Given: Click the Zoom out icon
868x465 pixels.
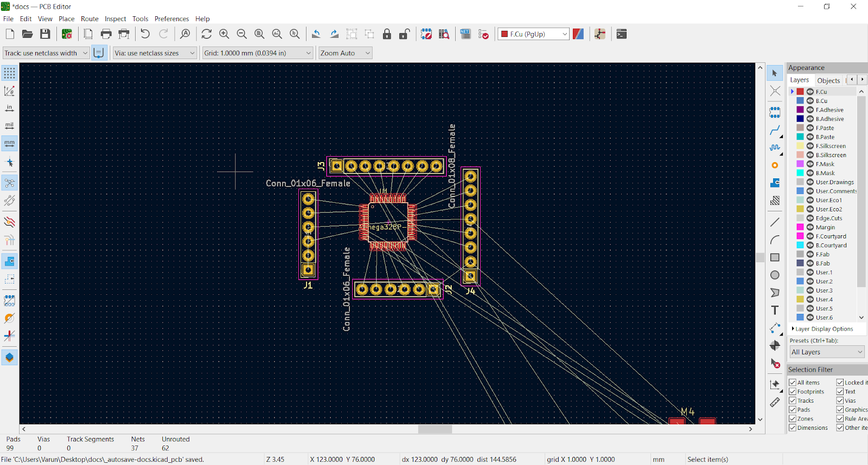Looking at the screenshot, I should click(x=242, y=34).
